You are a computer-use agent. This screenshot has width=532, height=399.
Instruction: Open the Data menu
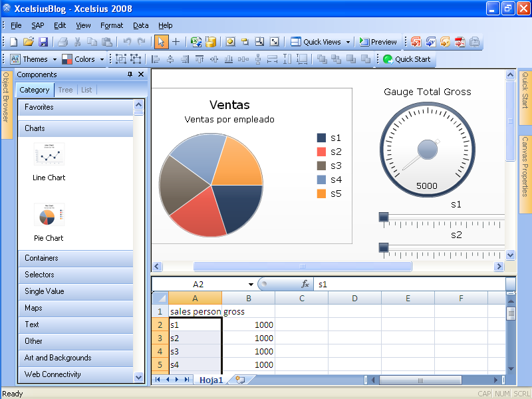tap(141, 25)
